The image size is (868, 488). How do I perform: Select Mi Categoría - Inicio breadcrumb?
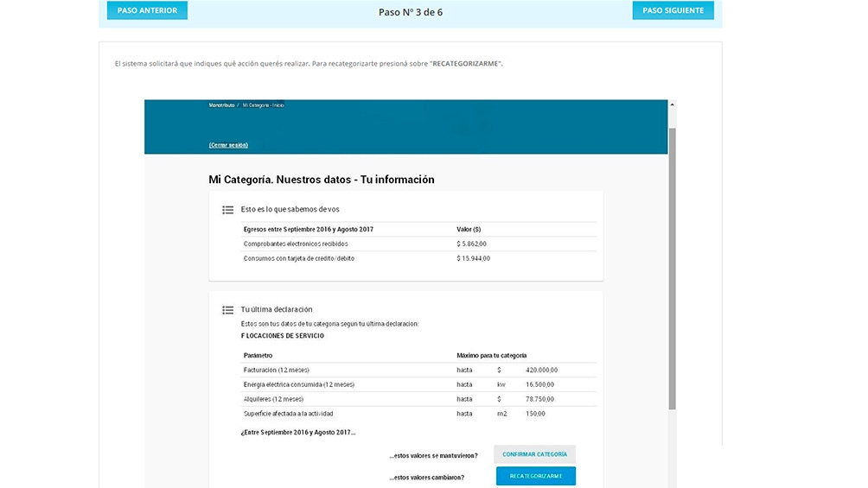click(263, 105)
